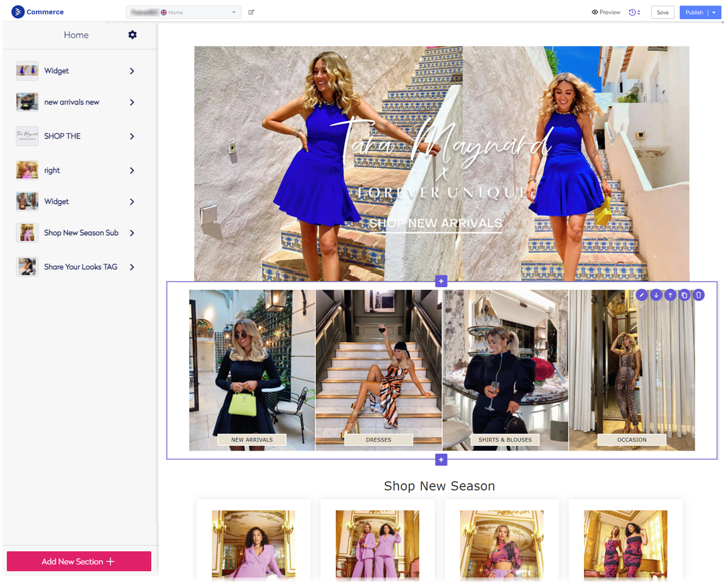The image size is (728, 582).
Task: Click DRESSES category label
Action: [x=379, y=439]
